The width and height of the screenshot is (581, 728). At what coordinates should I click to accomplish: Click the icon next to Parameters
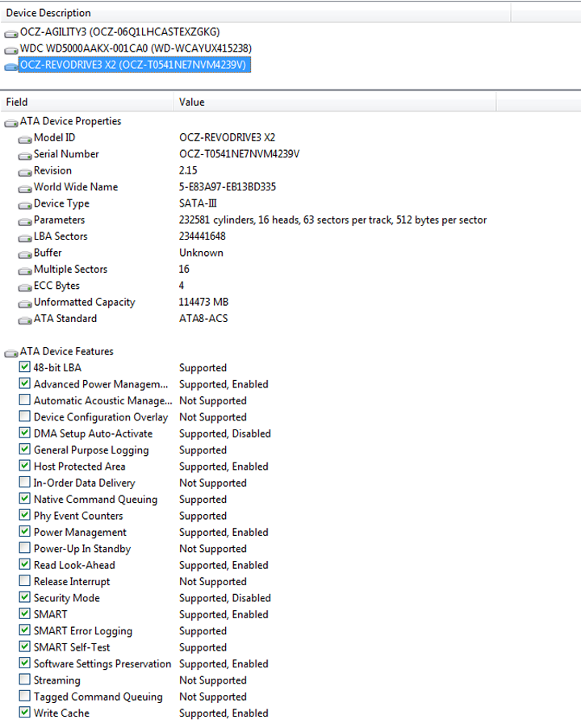(25, 221)
